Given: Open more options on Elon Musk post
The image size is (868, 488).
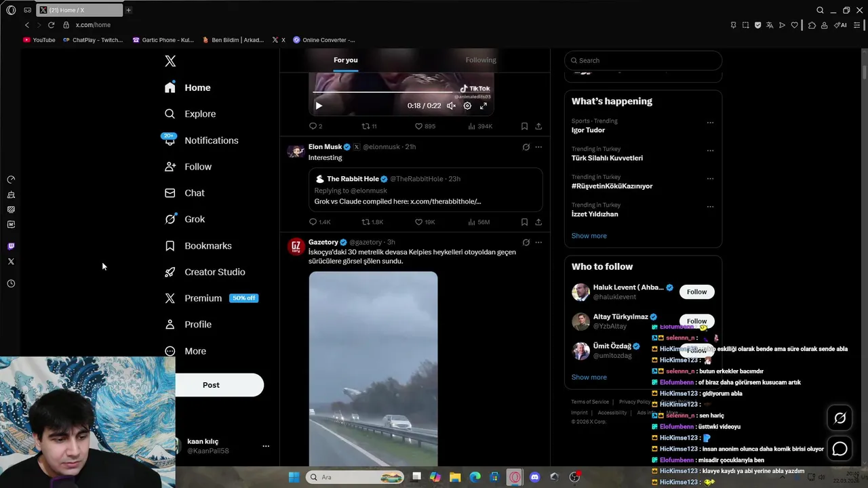Looking at the screenshot, I should pos(538,146).
